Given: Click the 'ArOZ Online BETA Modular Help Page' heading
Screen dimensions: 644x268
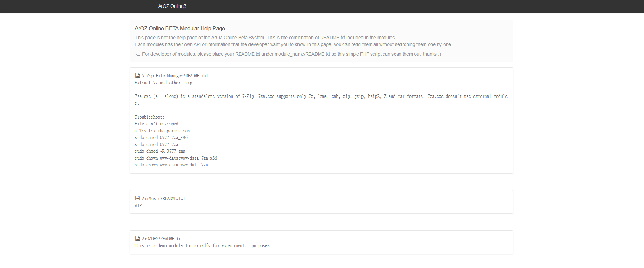Looking at the screenshot, I should click(180, 29).
